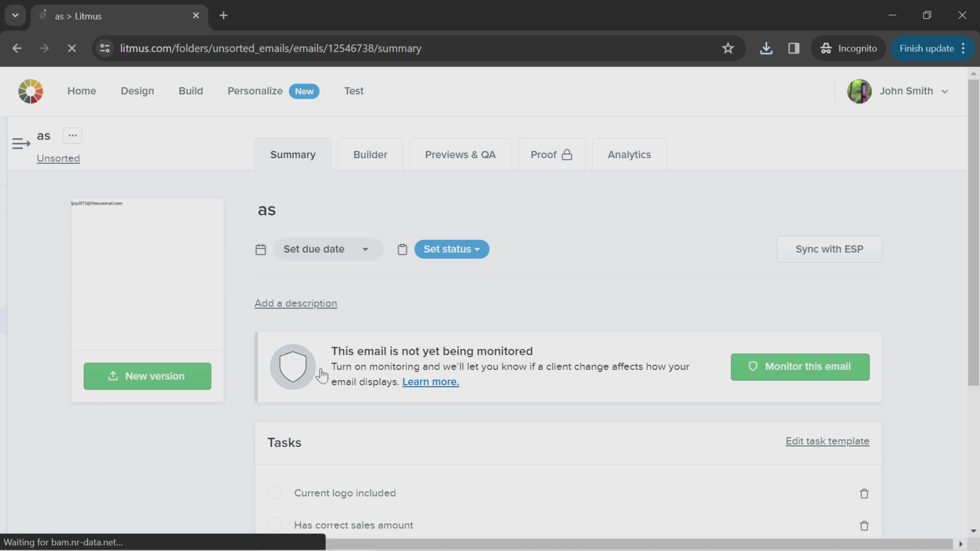980x551 pixels.
Task: Click Learn more link about email monitoring
Action: 430,381
